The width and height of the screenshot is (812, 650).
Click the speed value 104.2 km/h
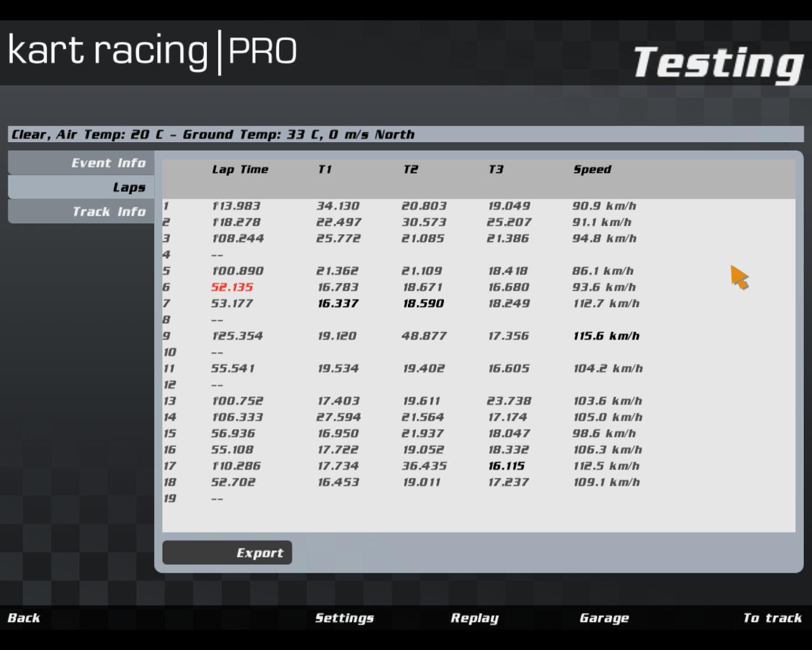pos(608,369)
